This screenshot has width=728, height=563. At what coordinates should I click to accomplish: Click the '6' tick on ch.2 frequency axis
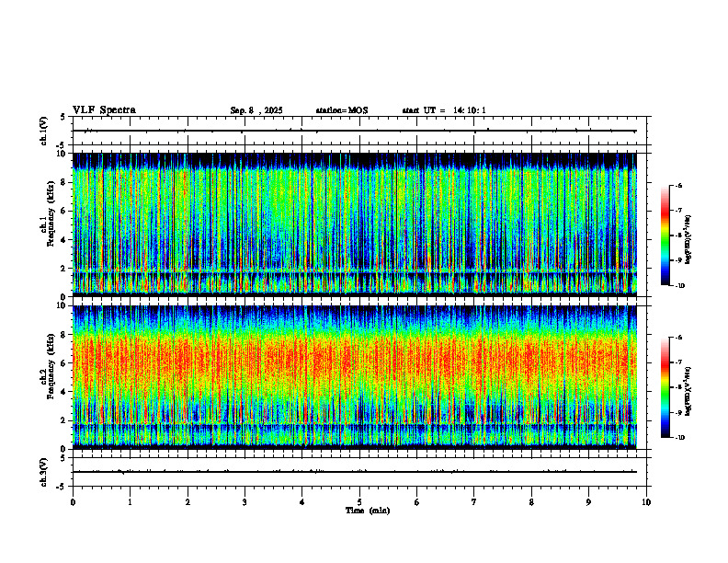[65, 363]
